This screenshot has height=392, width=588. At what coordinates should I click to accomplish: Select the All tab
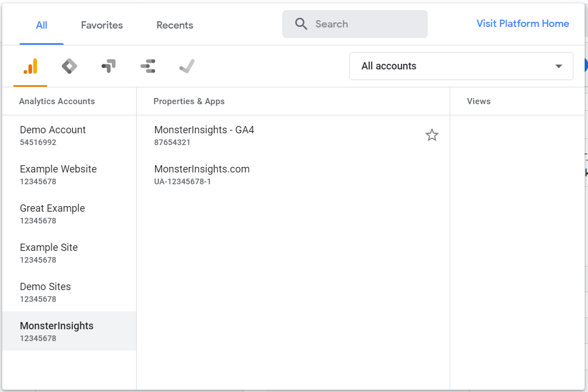click(x=41, y=25)
